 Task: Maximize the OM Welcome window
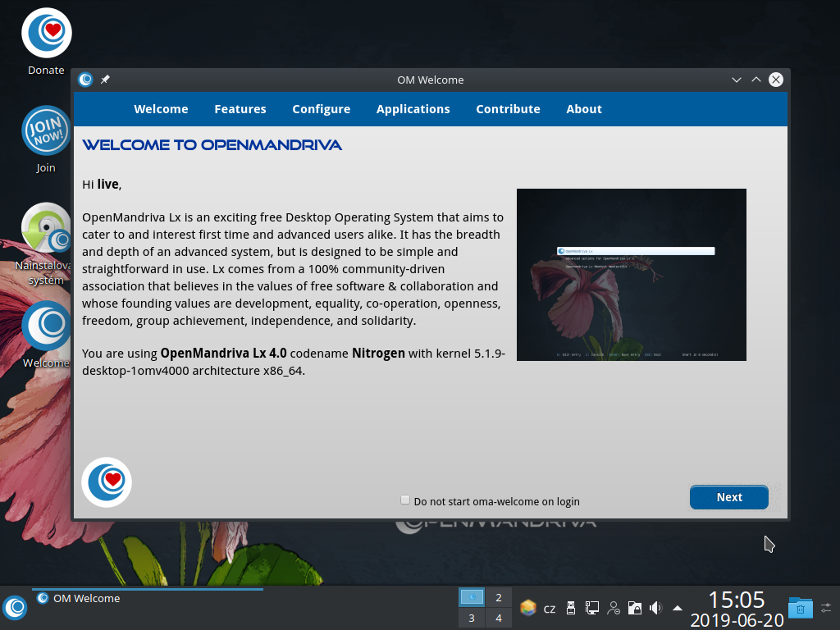(756, 80)
